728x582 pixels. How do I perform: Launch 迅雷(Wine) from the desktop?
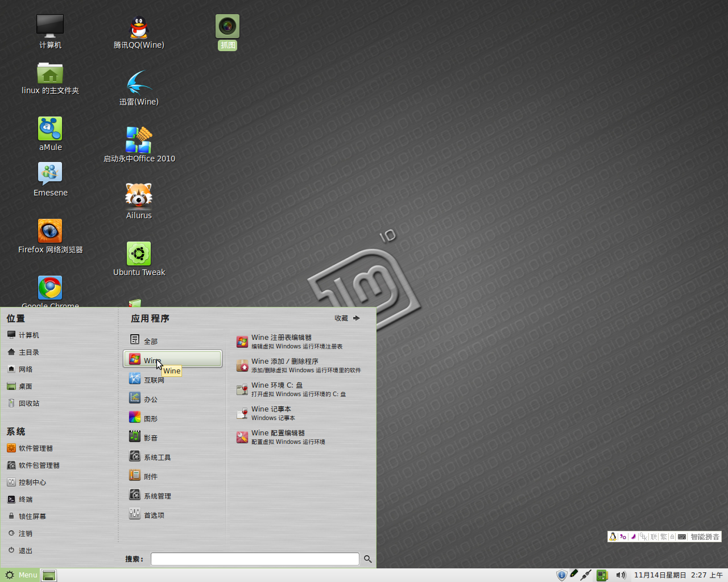pos(139,88)
